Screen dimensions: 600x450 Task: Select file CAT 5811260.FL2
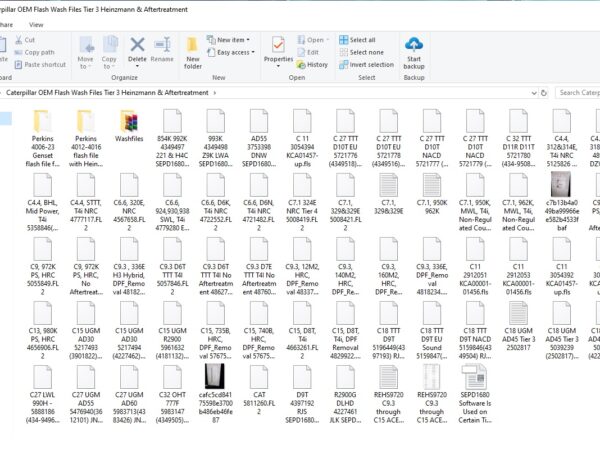coord(259,390)
